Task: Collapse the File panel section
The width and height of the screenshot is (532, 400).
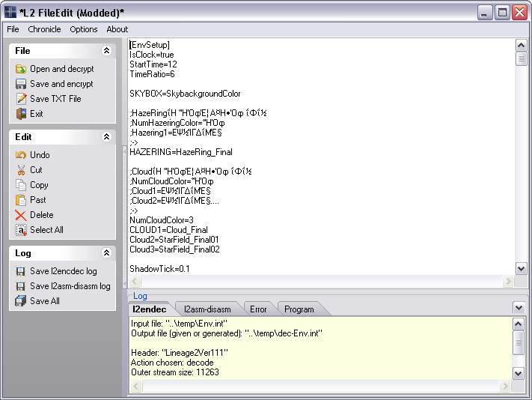Action: coord(106,51)
